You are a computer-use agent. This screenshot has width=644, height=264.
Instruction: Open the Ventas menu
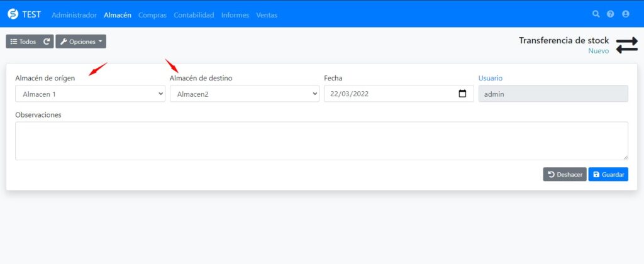click(x=267, y=14)
